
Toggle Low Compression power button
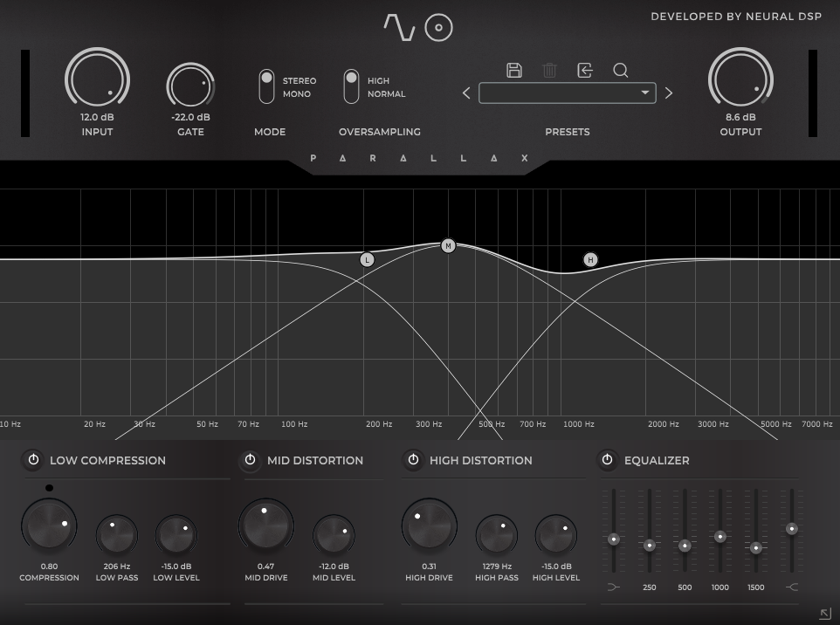point(33,460)
